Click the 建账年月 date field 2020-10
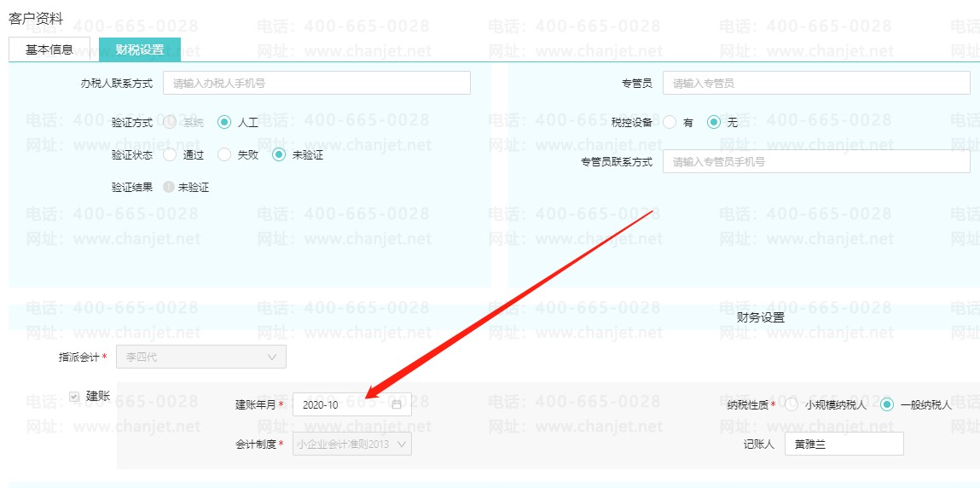 point(352,404)
